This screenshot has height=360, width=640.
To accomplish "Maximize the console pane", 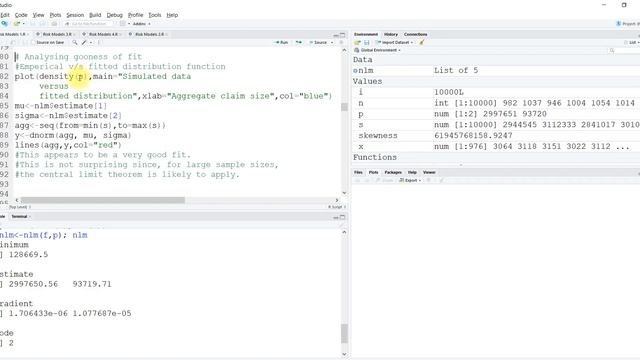I will tap(342, 217).
